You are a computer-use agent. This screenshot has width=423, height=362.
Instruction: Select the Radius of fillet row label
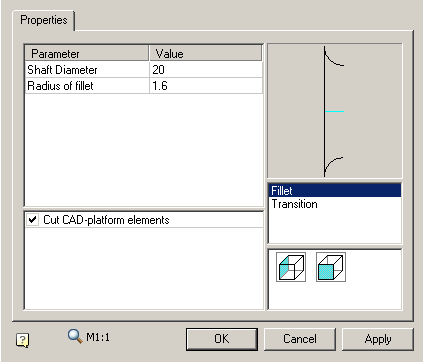(x=87, y=86)
